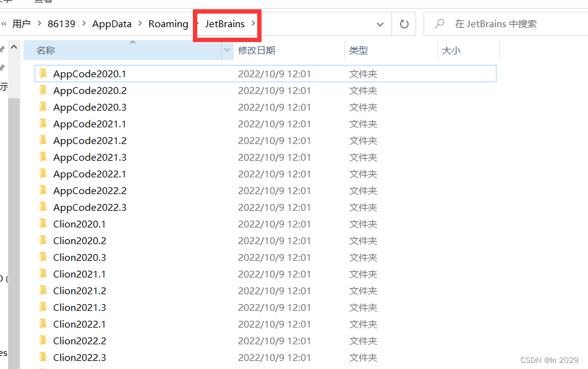Select the AppCode2021.3 folder name
This screenshot has height=369, width=588.
[90, 157]
